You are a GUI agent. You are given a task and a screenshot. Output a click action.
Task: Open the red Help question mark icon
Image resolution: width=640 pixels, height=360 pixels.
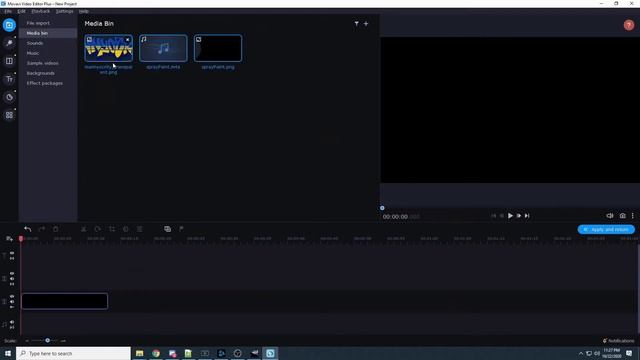(629, 25)
